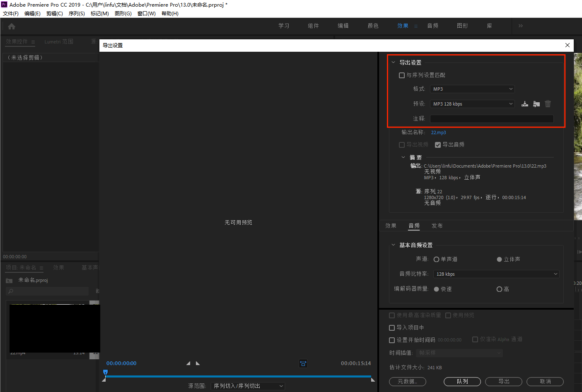Image resolution: width=582 pixels, height=392 pixels.
Task: Open the 窗口(W) menu
Action: [147, 14]
